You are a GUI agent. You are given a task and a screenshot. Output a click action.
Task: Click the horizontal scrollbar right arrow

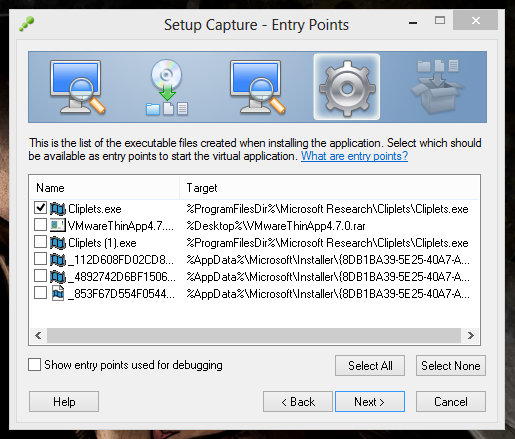pyautogui.click(x=470, y=335)
